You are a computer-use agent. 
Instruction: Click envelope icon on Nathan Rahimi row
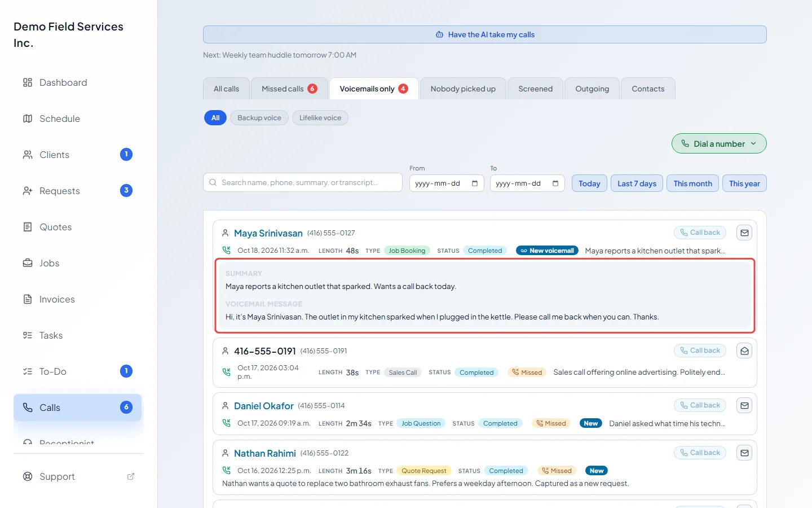tap(744, 453)
